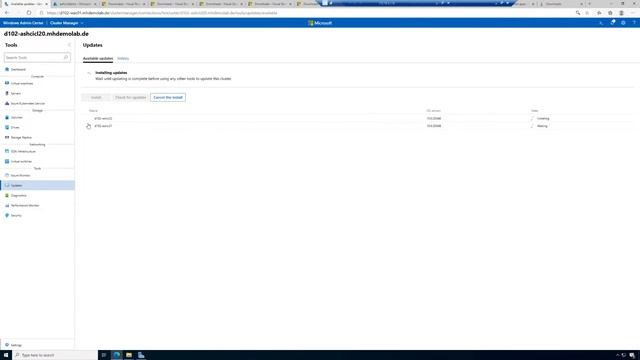Open Diagnostics tool in sidebar
The image size is (640, 360).
(18, 196)
